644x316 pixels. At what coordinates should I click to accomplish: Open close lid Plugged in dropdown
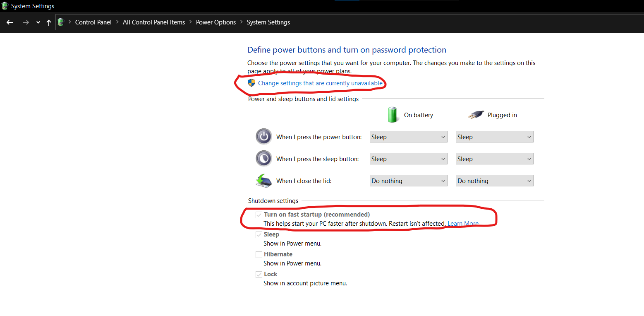494,181
